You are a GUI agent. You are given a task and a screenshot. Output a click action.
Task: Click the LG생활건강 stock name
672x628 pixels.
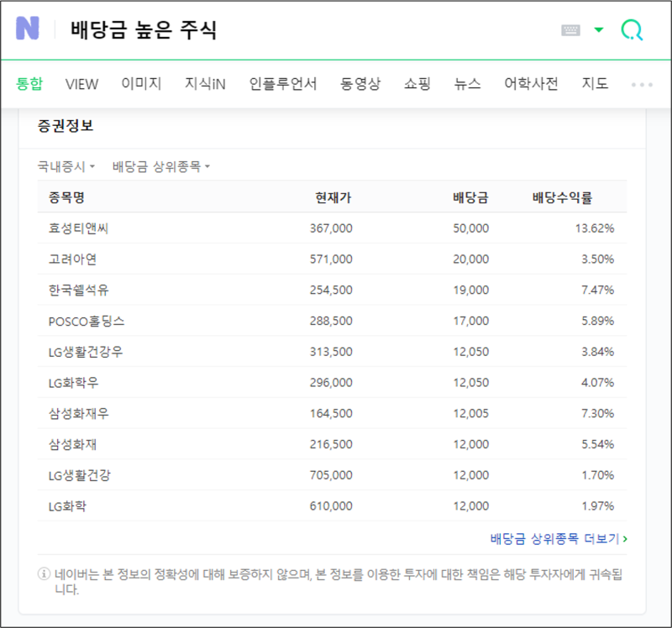[79, 475]
